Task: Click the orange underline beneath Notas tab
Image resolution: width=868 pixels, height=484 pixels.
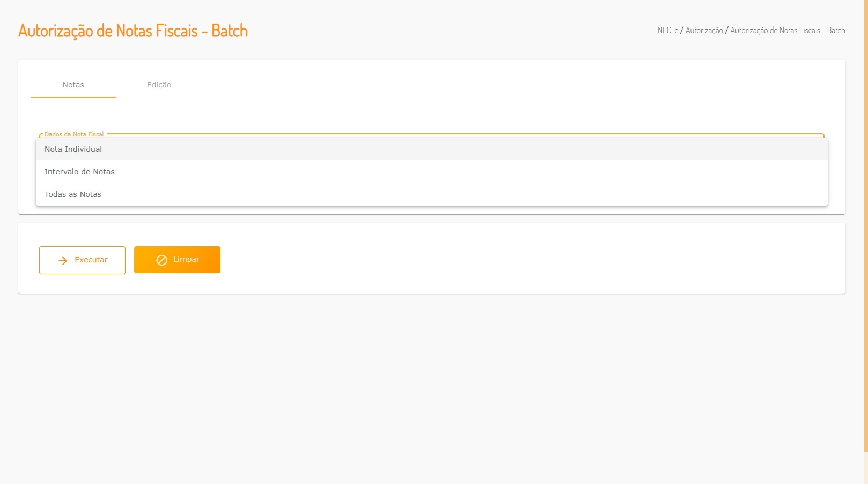Action: pyautogui.click(x=73, y=97)
